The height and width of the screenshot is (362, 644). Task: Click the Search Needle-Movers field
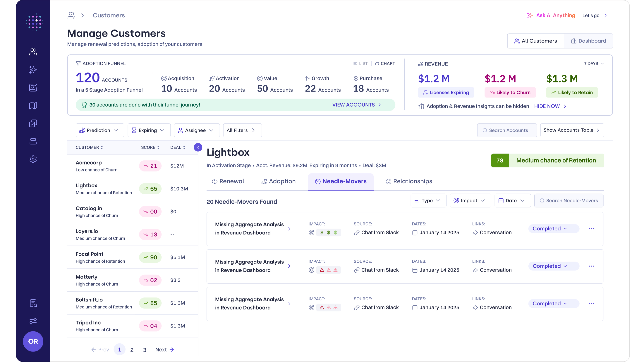[x=569, y=201]
